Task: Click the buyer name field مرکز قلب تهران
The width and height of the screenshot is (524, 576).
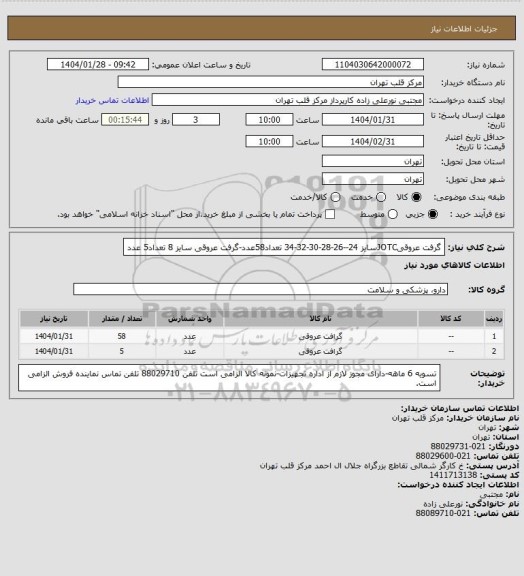Action: click(270, 82)
